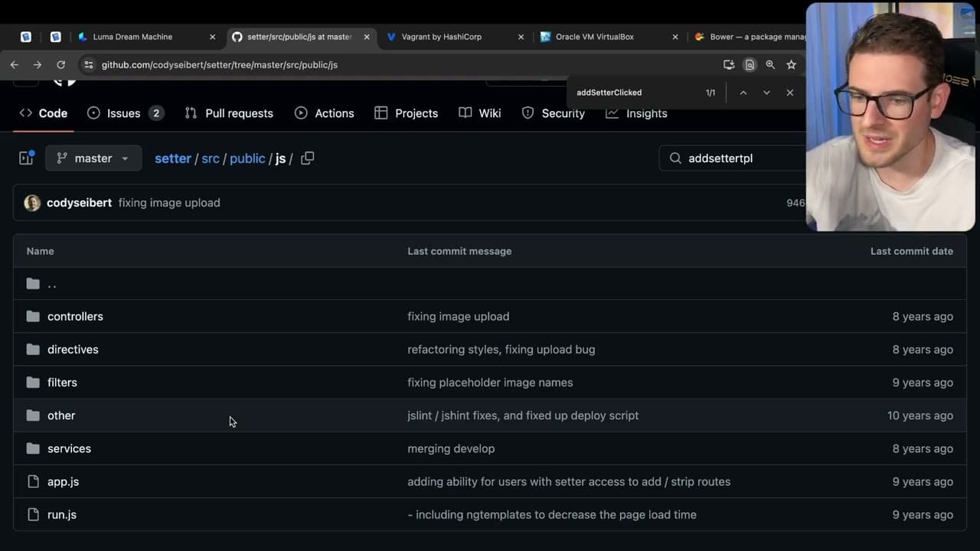Open the directives folder
Image resolution: width=980 pixels, height=551 pixels.
pos(73,350)
